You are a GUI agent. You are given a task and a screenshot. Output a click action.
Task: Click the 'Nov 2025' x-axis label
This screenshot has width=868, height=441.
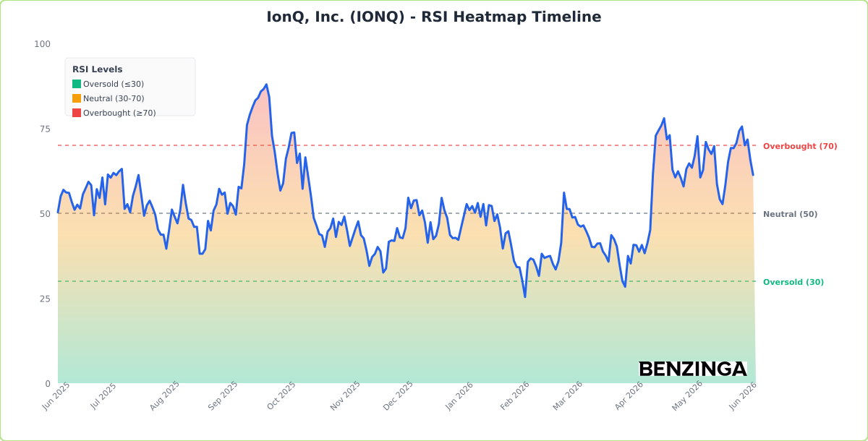[x=344, y=396]
